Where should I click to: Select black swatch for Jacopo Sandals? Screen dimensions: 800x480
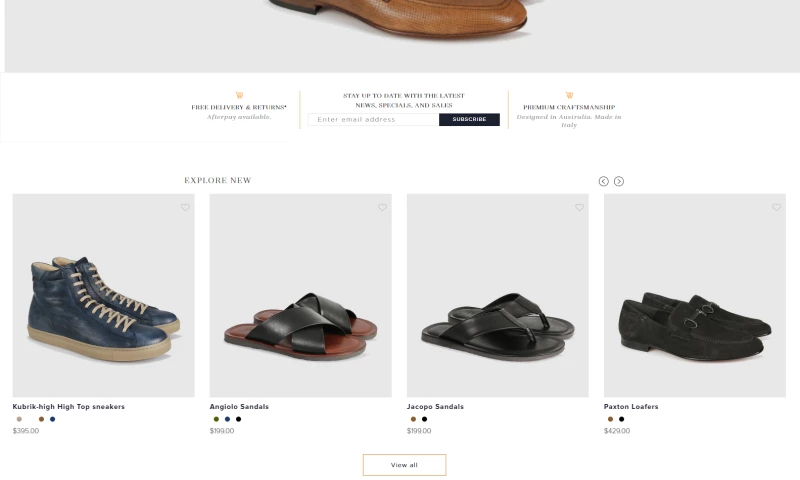click(x=424, y=419)
